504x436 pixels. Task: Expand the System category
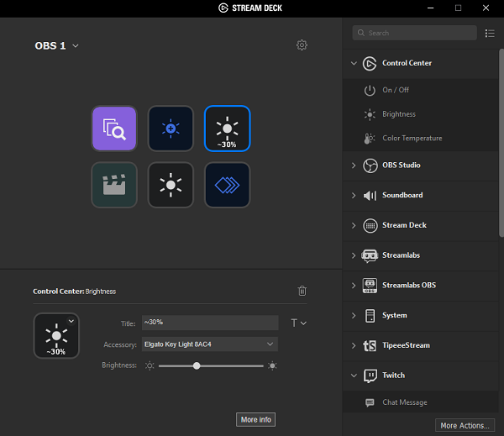point(354,315)
